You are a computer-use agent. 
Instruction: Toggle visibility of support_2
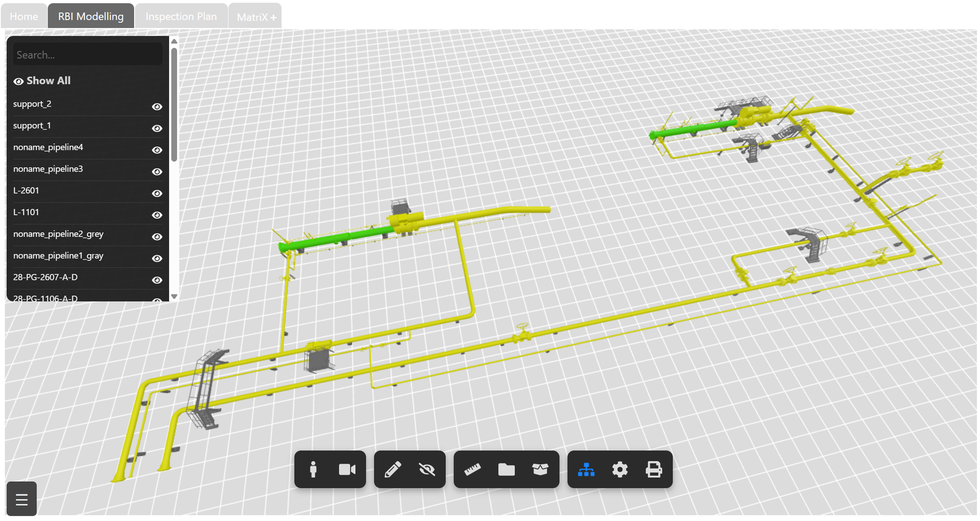pyautogui.click(x=157, y=107)
